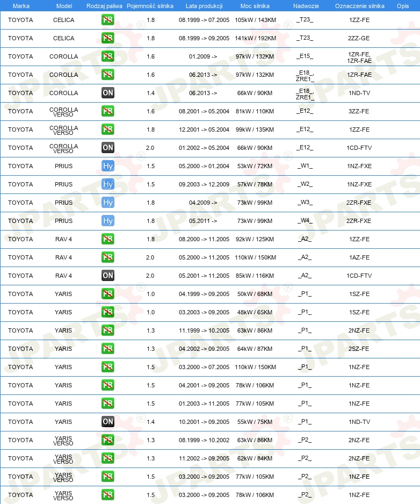
Task: Click PRIUS model cell in 57kW row
Action: click(63, 184)
